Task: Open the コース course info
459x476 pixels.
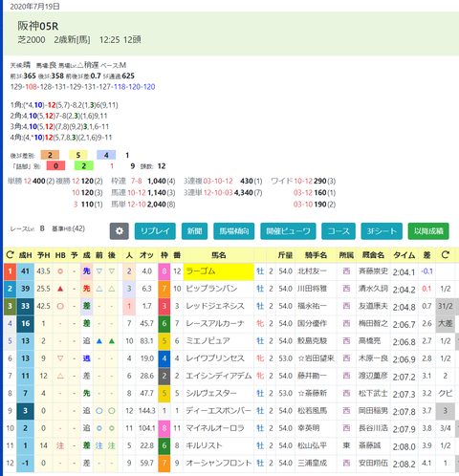Action: coord(339,231)
